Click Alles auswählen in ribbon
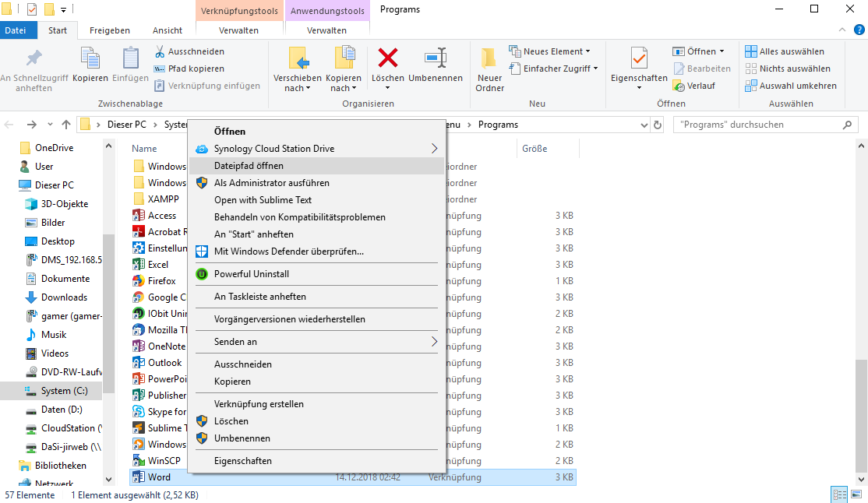This screenshot has height=503, width=868. (x=791, y=51)
